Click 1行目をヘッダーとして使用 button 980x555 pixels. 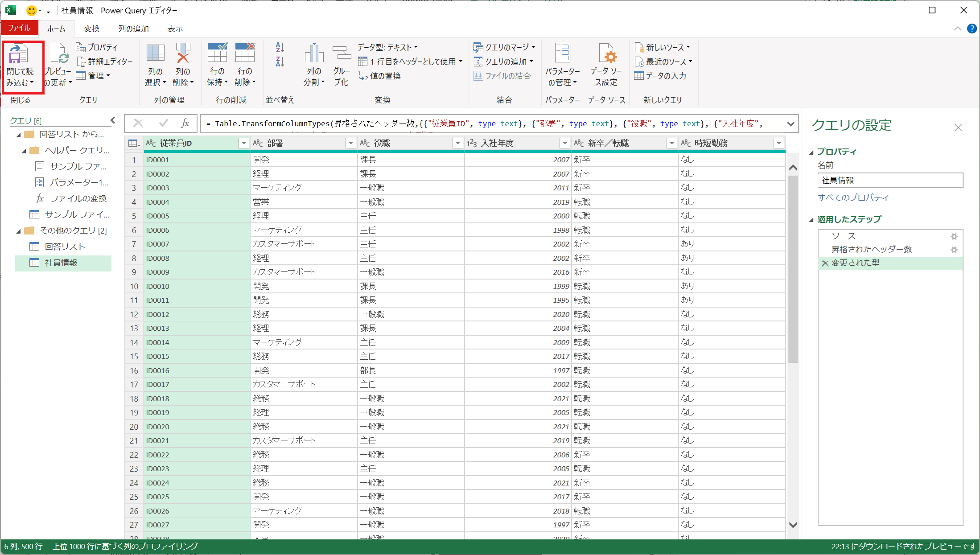point(410,62)
